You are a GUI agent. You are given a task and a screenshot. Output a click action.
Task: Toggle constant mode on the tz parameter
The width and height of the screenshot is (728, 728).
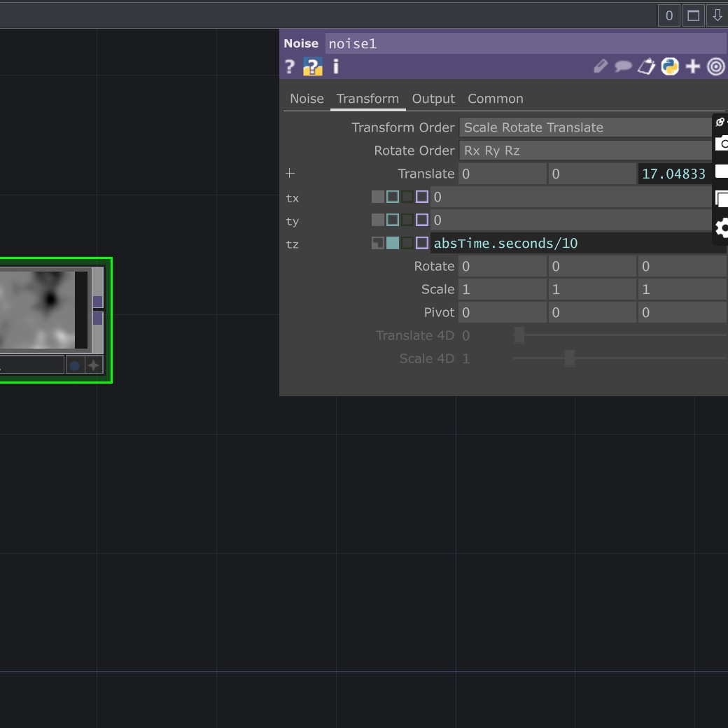click(377, 242)
